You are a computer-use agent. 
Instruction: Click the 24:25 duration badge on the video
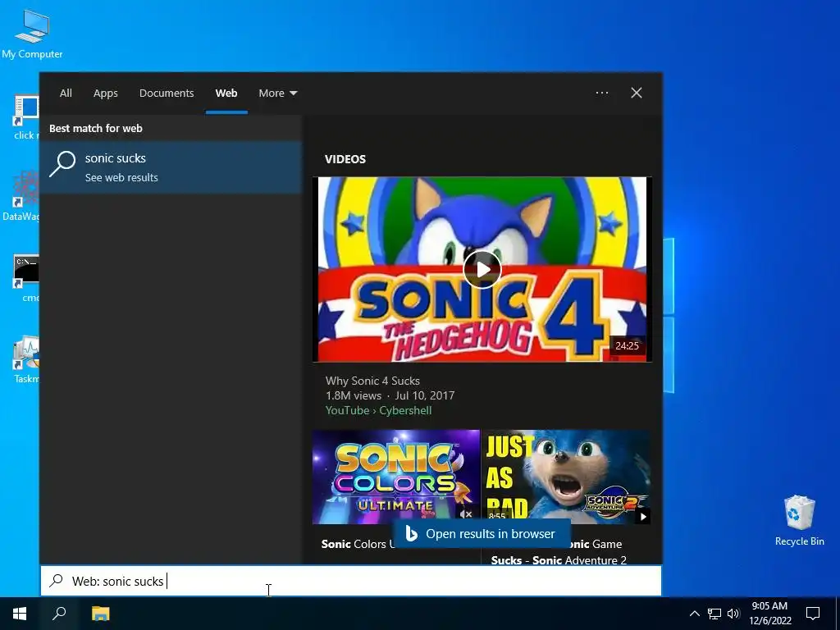(x=627, y=346)
